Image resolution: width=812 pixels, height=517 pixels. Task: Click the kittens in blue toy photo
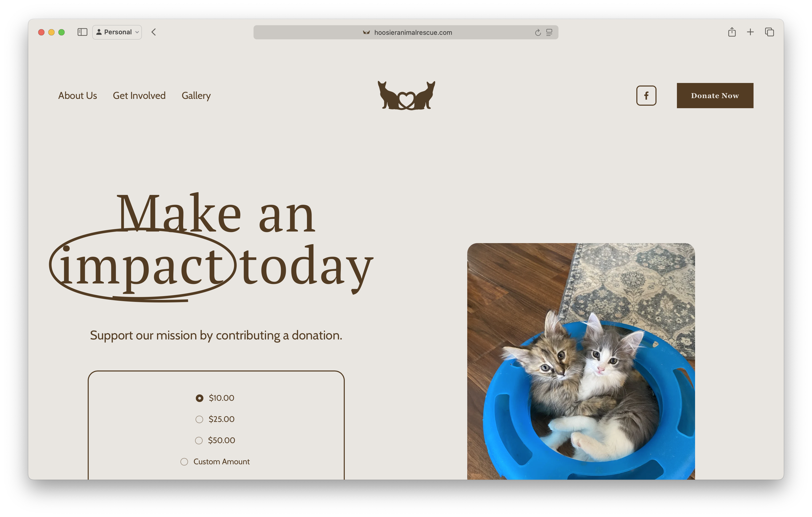point(581,361)
